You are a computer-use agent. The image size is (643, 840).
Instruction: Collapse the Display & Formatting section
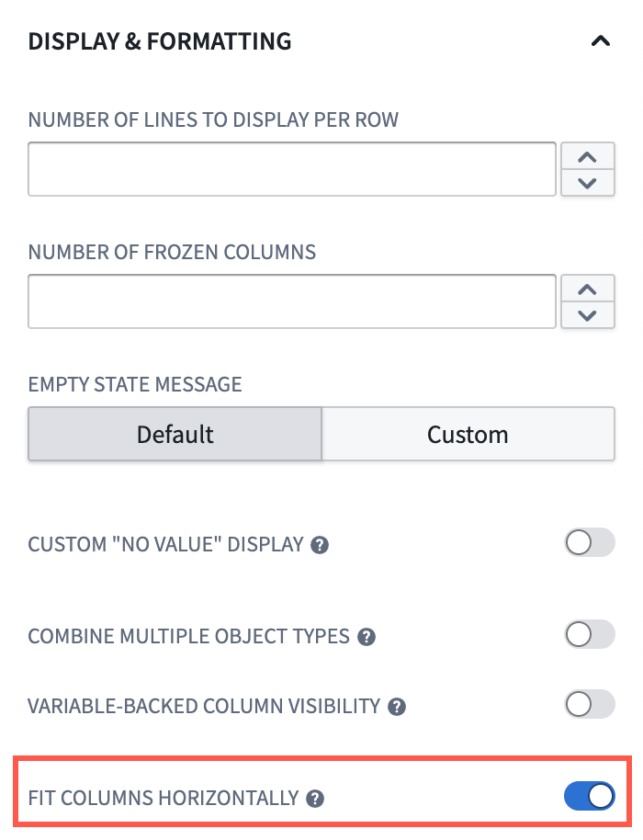click(602, 40)
